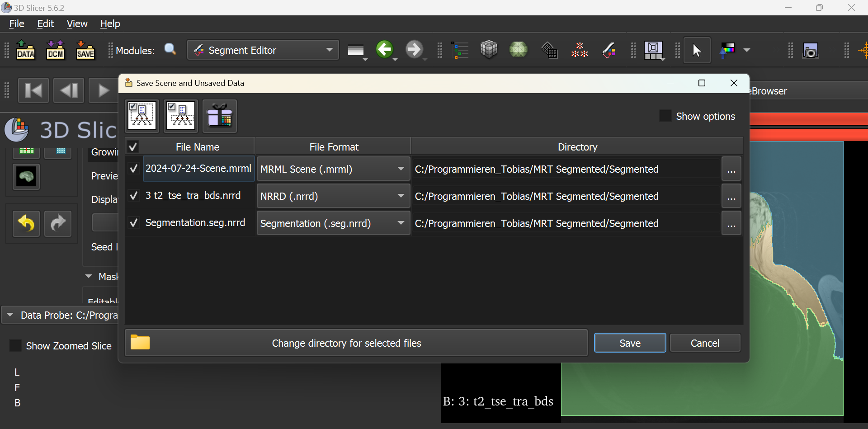868x429 pixels.
Task: Click the load DATA icon in toolbar
Action: tap(26, 50)
